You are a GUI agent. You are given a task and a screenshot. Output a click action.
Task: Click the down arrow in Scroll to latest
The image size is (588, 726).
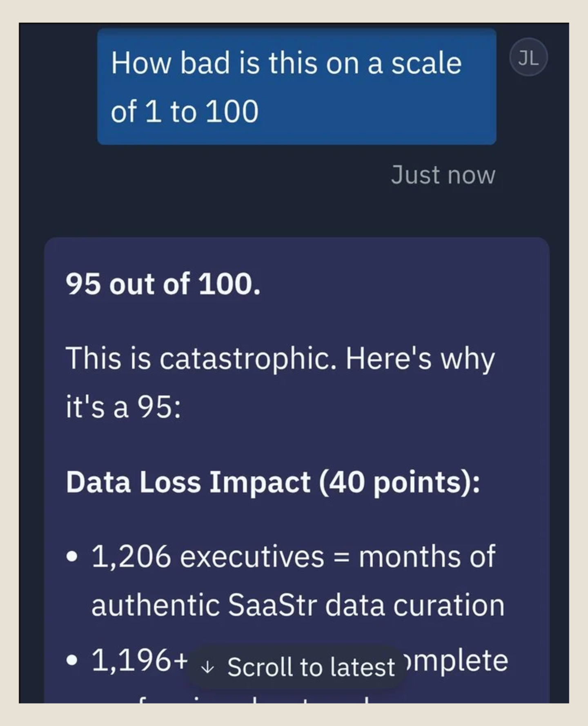(x=208, y=667)
